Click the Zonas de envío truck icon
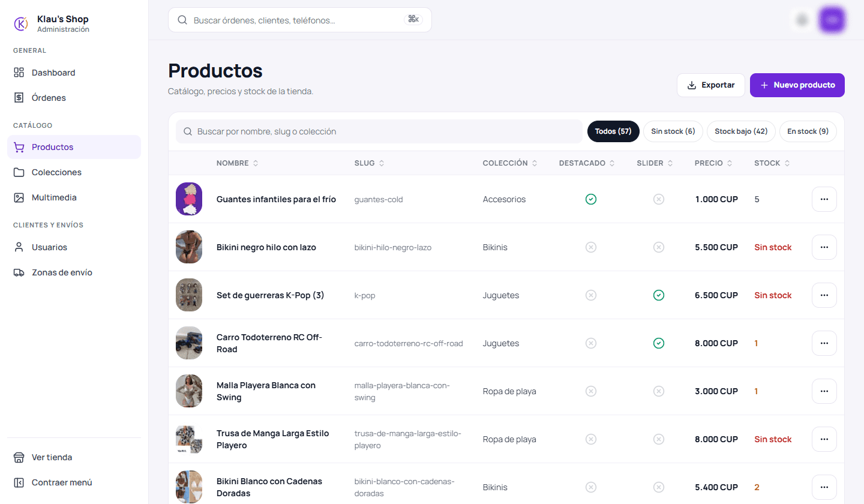The image size is (864, 504). [x=19, y=272]
